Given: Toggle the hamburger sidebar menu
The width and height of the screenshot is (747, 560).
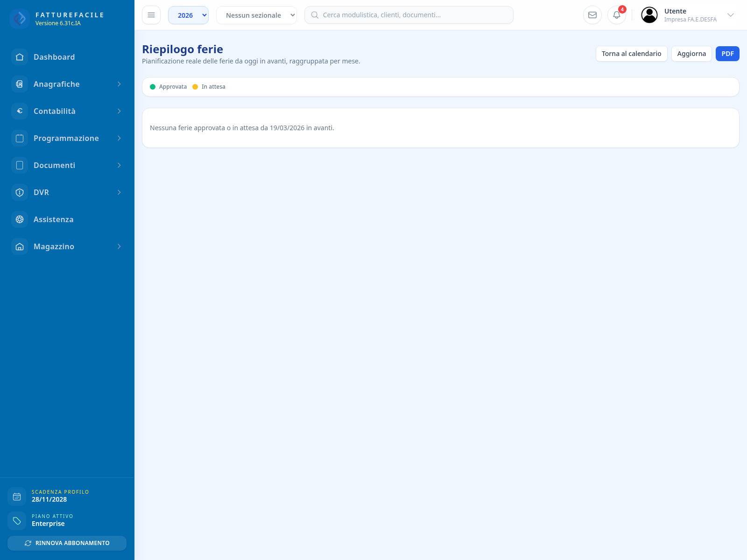Looking at the screenshot, I should tap(151, 15).
